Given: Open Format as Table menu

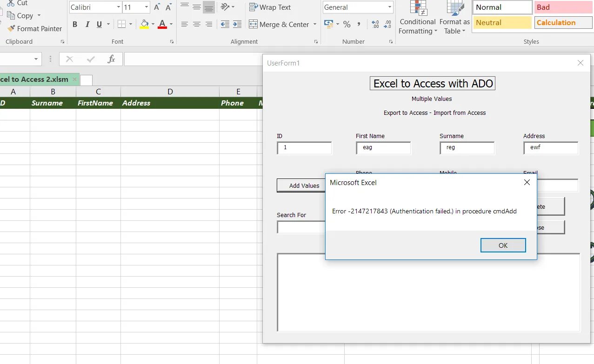Looking at the screenshot, I should [x=454, y=18].
